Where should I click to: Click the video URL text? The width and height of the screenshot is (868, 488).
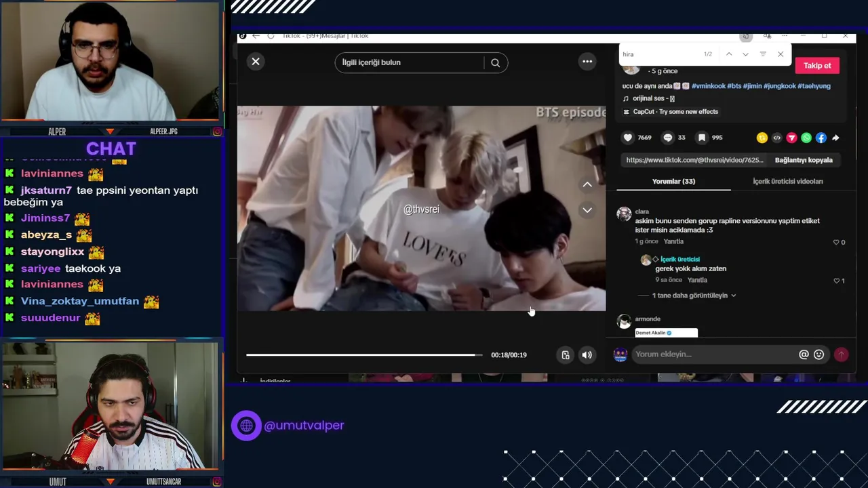pos(694,160)
